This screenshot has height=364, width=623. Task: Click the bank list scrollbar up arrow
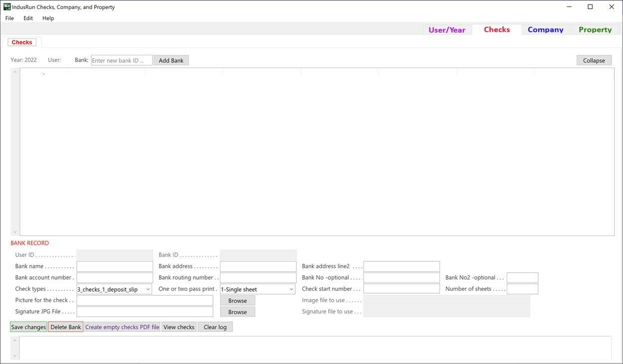pos(15,72)
